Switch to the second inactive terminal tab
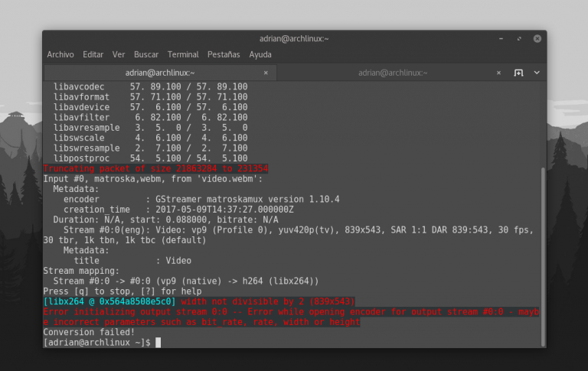Image resolution: width=588 pixels, height=371 pixels. [x=389, y=73]
